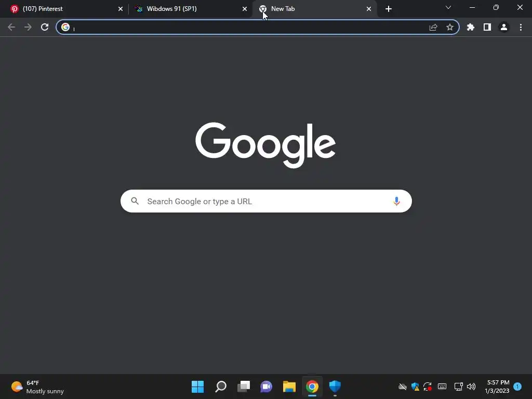Open the weather widget showing 64°F
Viewport: 532px width, 399px height.
coord(37,387)
